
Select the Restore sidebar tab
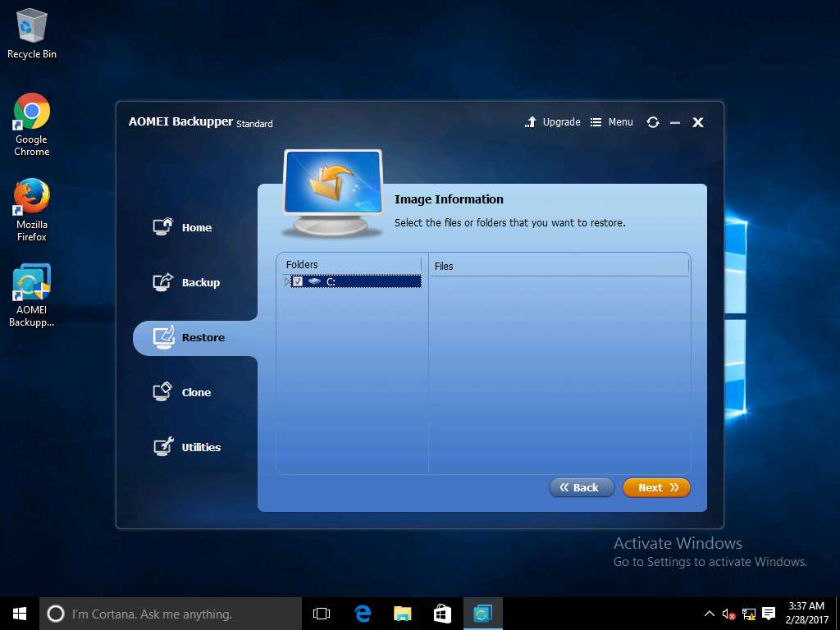[x=195, y=338]
